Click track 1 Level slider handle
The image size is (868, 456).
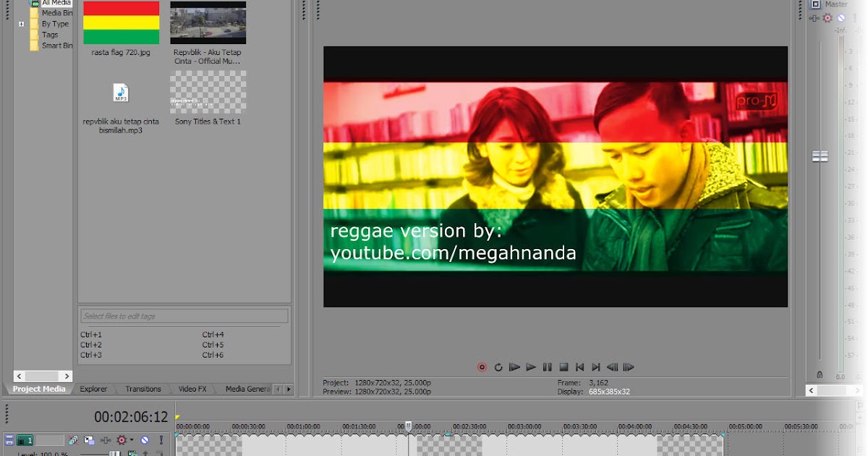pos(114,454)
